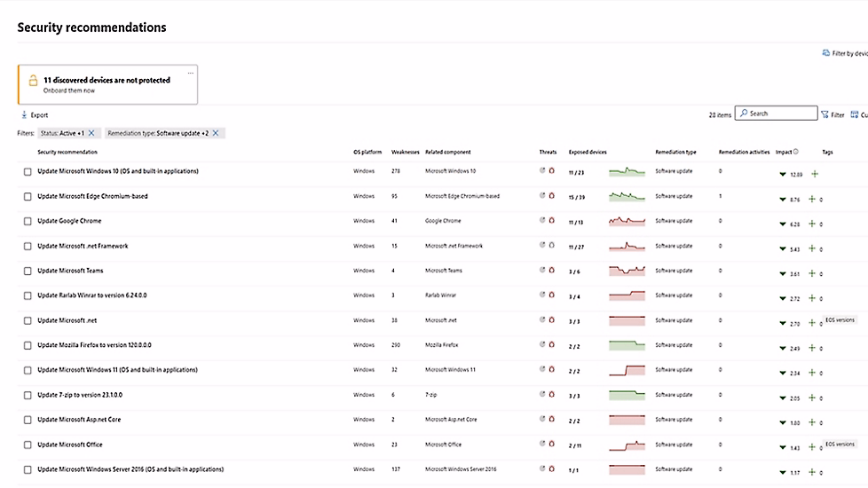The width and height of the screenshot is (868, 488).
Task: Sort by Related component column header
Action: [448, 152]
